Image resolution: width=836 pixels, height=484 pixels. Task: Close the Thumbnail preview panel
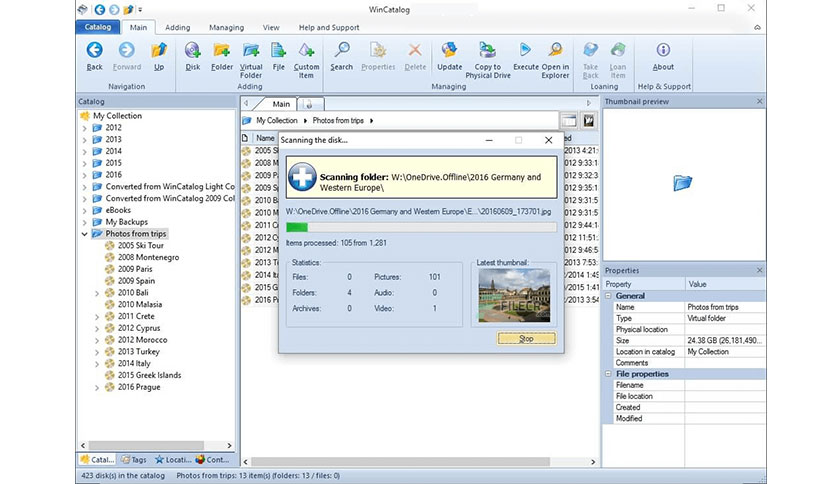760,101
